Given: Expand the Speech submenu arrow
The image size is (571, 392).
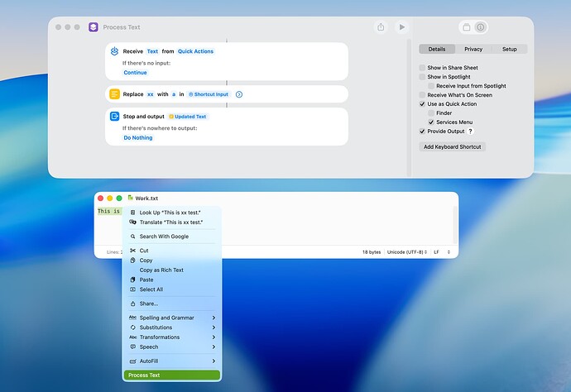Looking at the screenshot, I should click(214, 347).
